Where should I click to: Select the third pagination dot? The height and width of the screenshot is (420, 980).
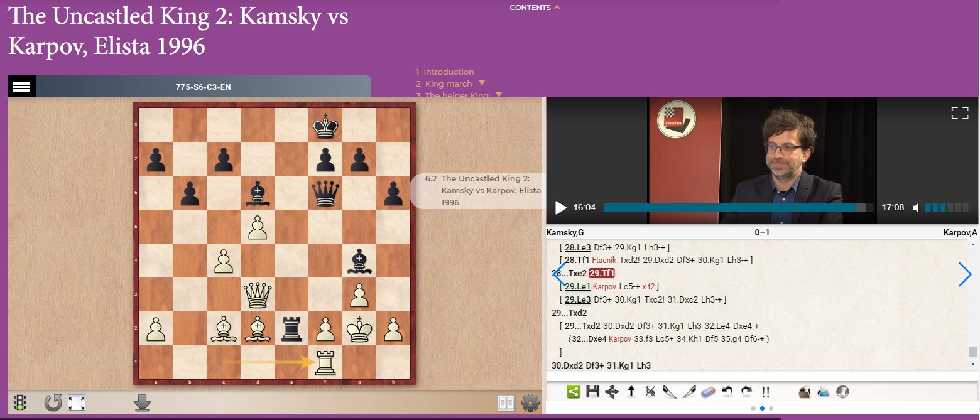tap(771, 408)
